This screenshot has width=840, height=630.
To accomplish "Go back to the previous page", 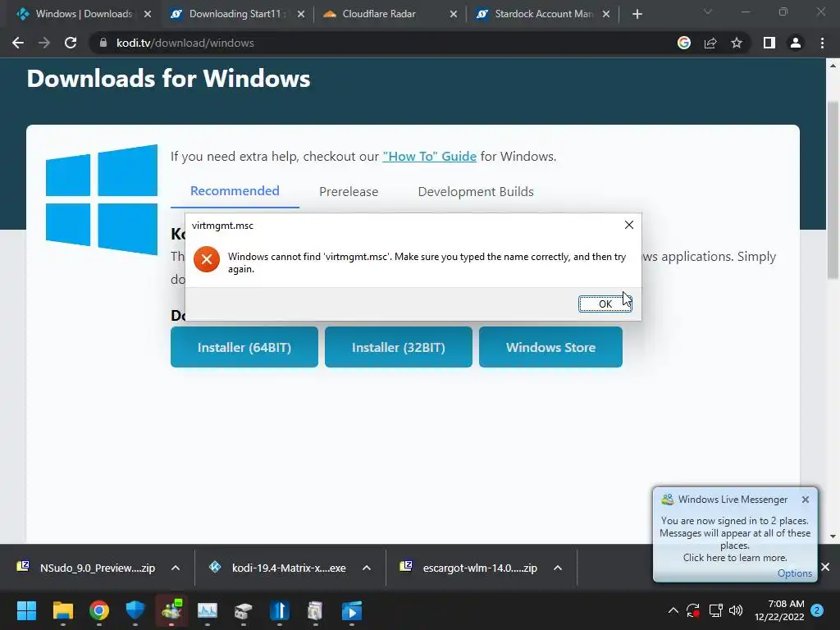I will click(x=18, y=43).
